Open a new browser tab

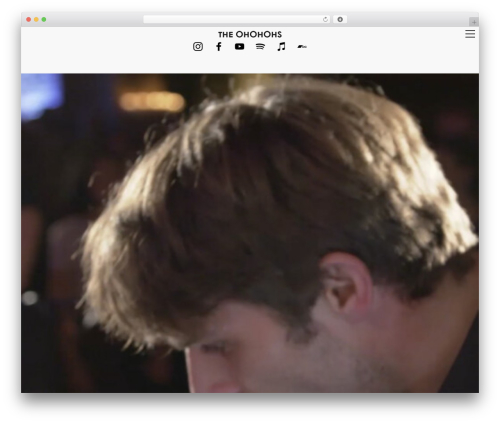coord(474,22)
